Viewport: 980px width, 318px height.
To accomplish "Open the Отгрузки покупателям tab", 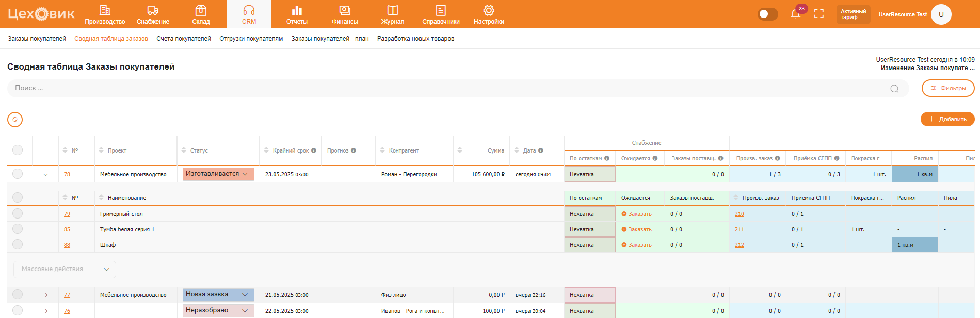I will [x=251, y=39].
